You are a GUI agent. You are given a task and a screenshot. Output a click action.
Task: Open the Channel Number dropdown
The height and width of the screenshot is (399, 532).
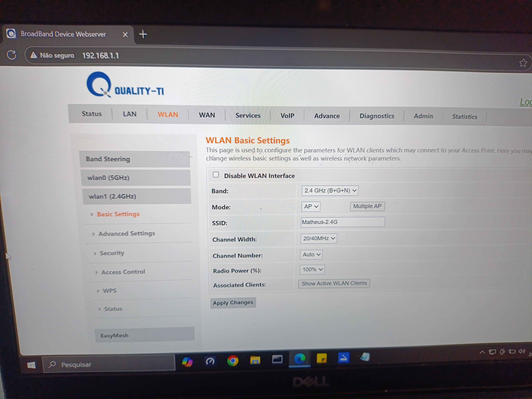coord(311,255)
